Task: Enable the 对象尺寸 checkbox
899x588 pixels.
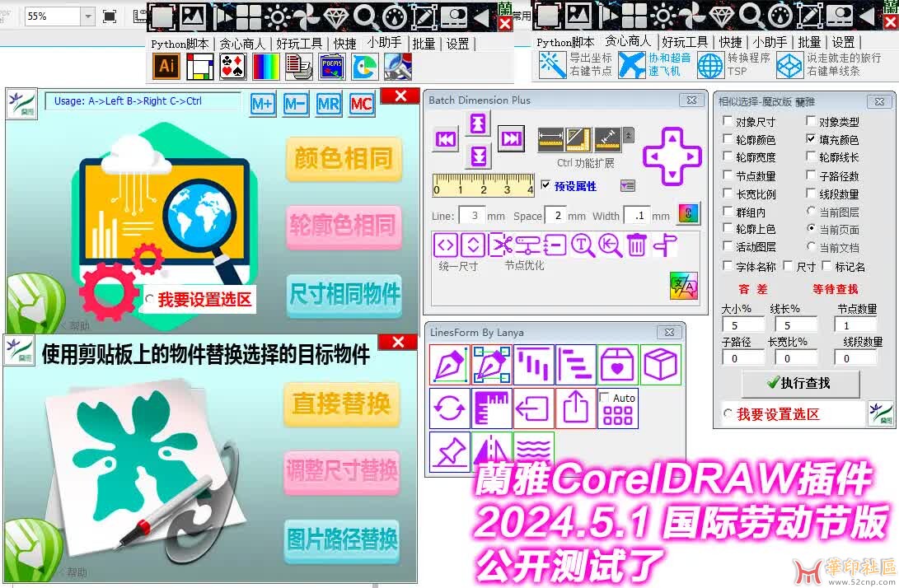Action: click(728, 121)
